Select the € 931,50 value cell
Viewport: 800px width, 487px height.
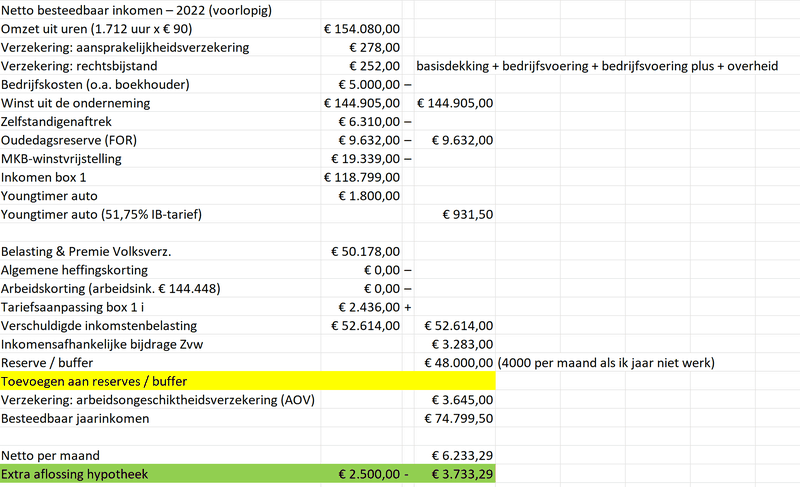coord(468,214)
